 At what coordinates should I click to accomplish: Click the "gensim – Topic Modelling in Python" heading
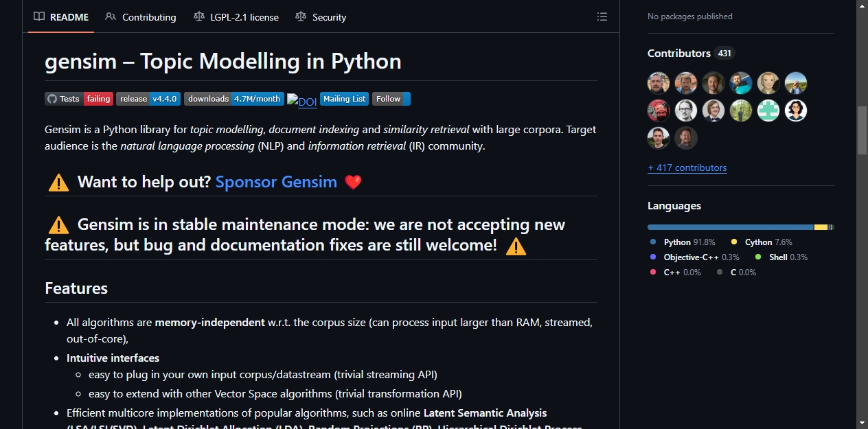[223, 61]
